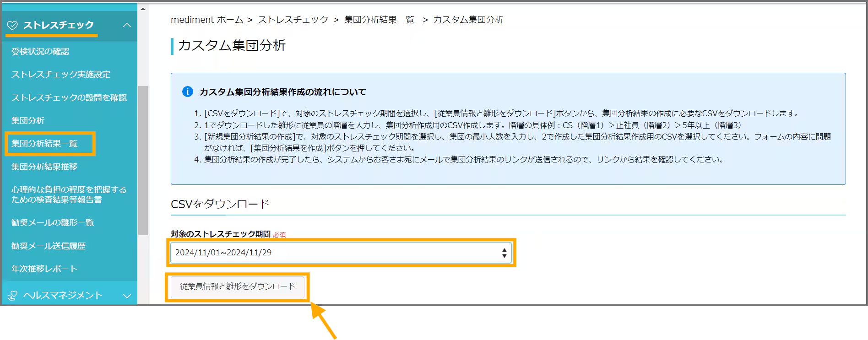Follow the 集団分析結果一覧 breadcrumb link
Image resolution: width=868 pixels, height=340 pixels.
379,20
